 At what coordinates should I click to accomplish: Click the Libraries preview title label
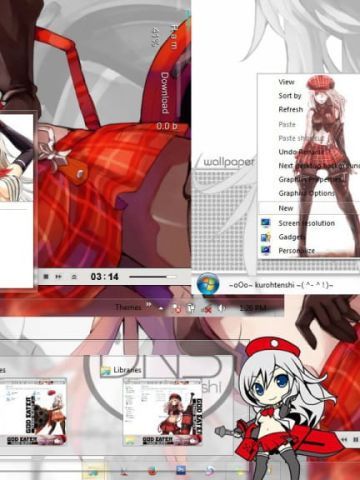tap(127, 370)
